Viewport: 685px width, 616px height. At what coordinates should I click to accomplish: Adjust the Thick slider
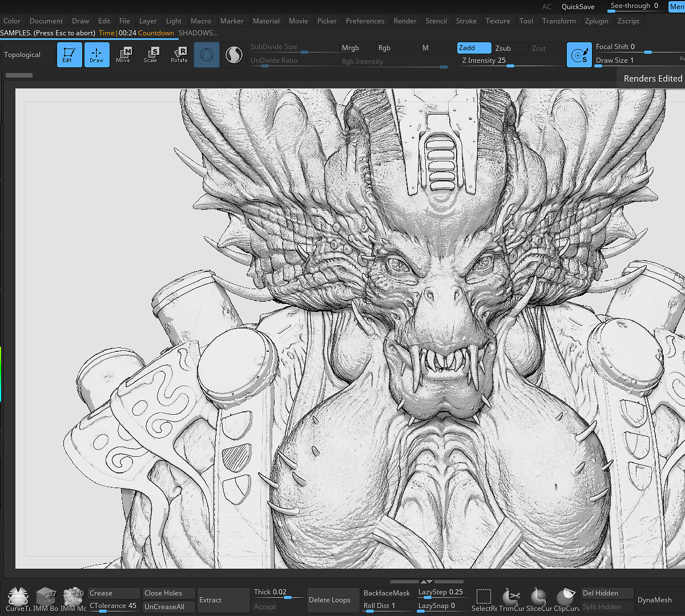pos(279,593)
